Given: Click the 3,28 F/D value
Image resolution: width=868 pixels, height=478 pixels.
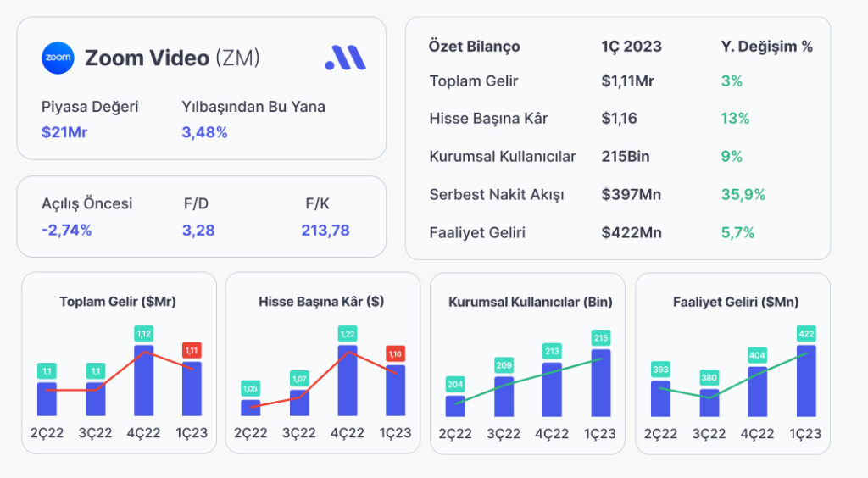Looking at the screenshot, I should (198, 231).
